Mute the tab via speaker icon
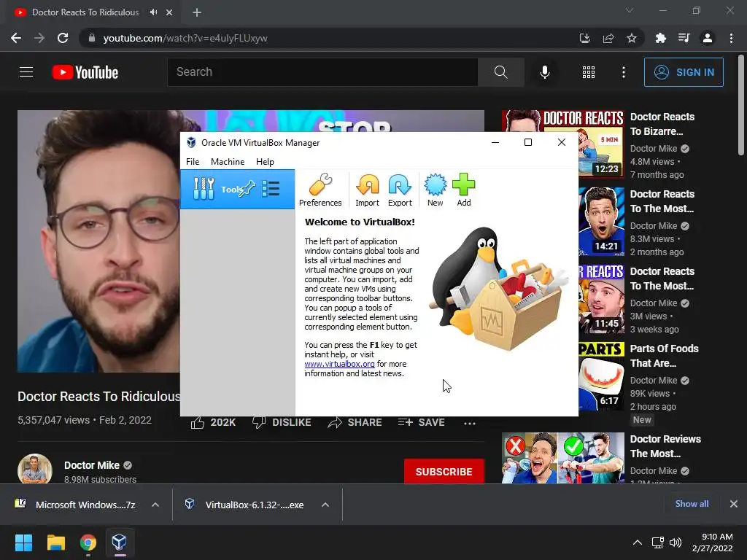Screen dimensions: 747x560 coord(153,12)
